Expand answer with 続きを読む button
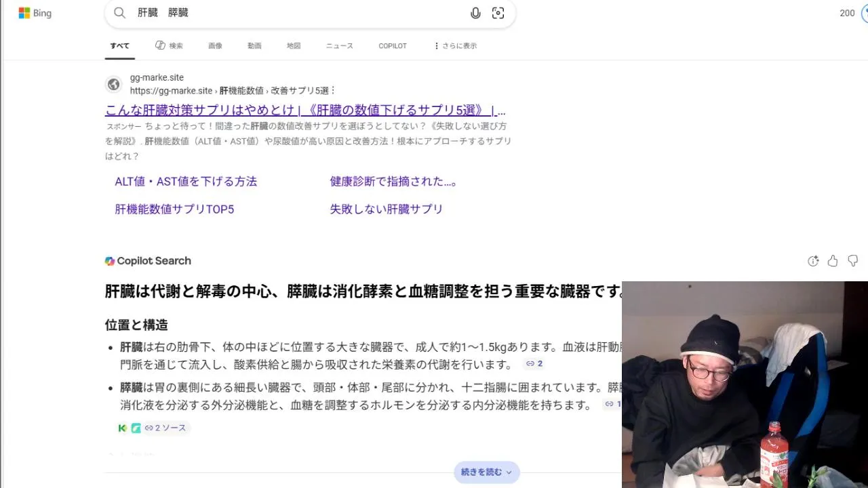 (487, 472)
